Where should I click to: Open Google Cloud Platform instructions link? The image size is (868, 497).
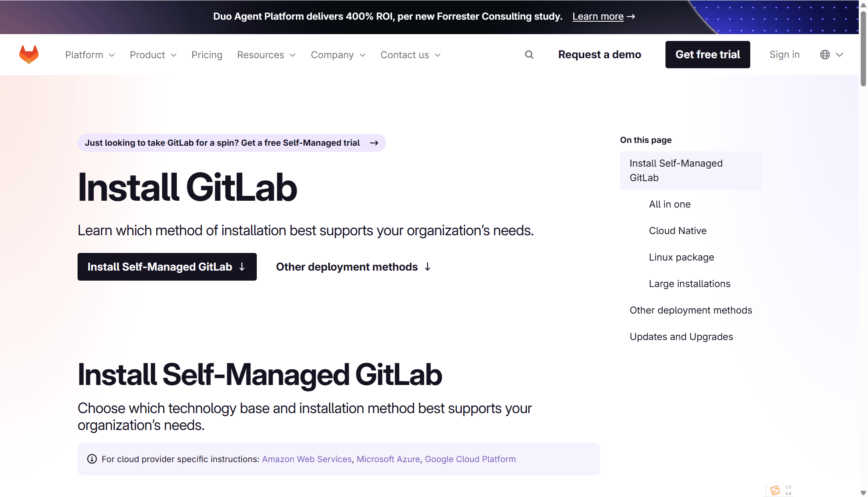[470, 459]
